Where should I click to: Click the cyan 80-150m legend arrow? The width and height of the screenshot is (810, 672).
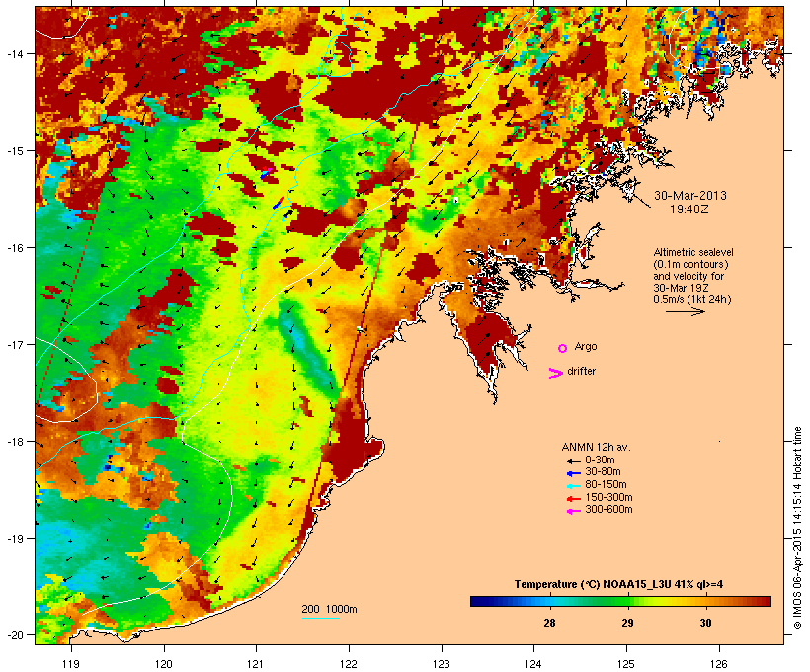(573, 486)
